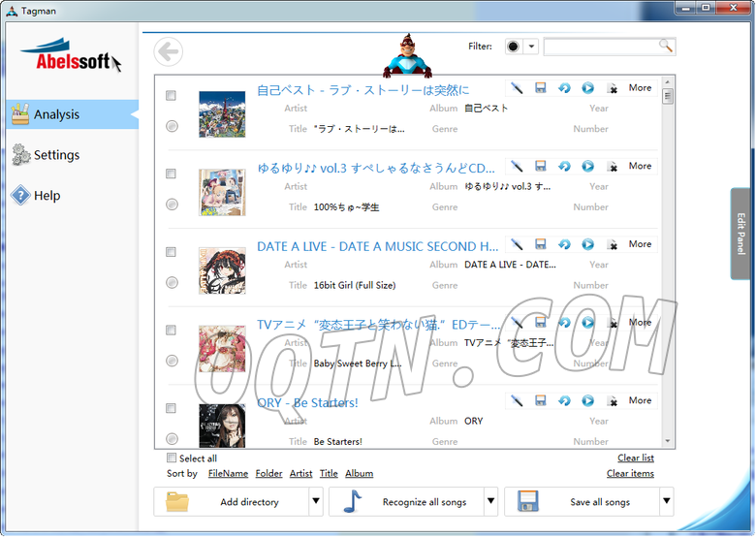Open the Filter dropdown
Viewport: 756px width, 537px height.
[531, 47]
